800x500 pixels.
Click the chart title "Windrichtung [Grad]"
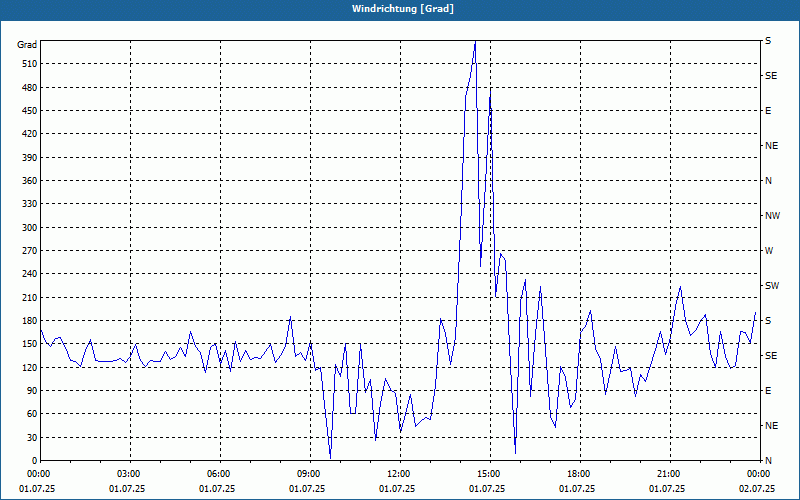(403, 9)
